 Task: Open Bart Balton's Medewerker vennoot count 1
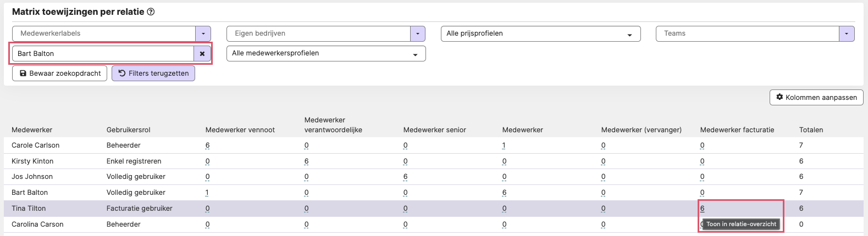207,193
